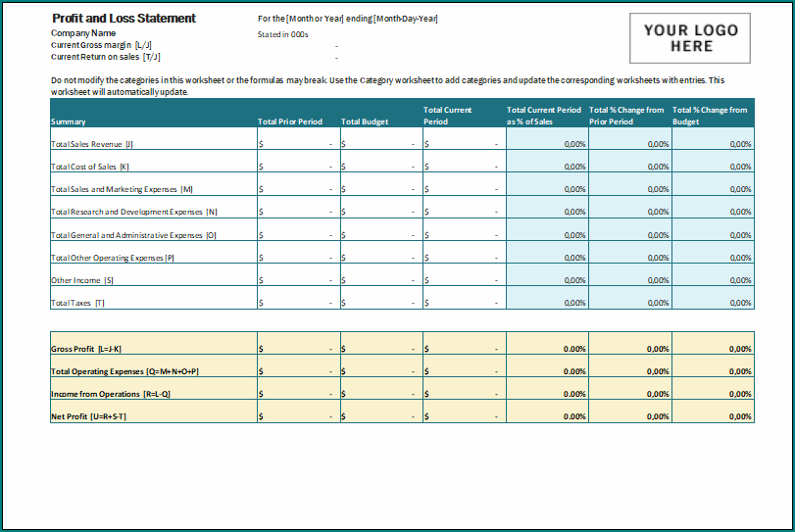Click the Total Current Period column header

click(x=448, y=116)
